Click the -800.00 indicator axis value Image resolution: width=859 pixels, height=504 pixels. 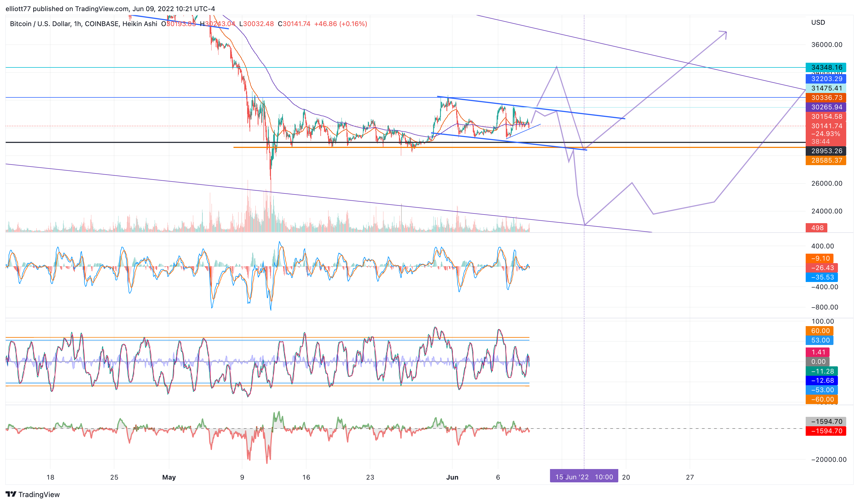point(825,308)
